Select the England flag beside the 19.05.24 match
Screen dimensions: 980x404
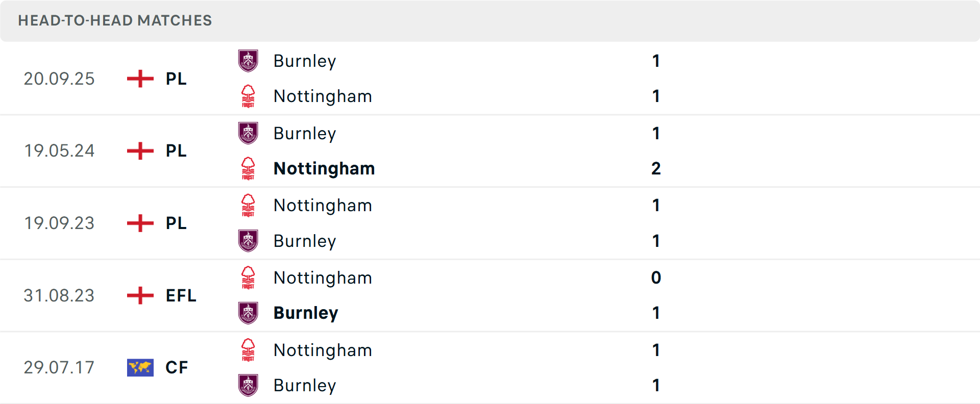[x=139, y=151]
